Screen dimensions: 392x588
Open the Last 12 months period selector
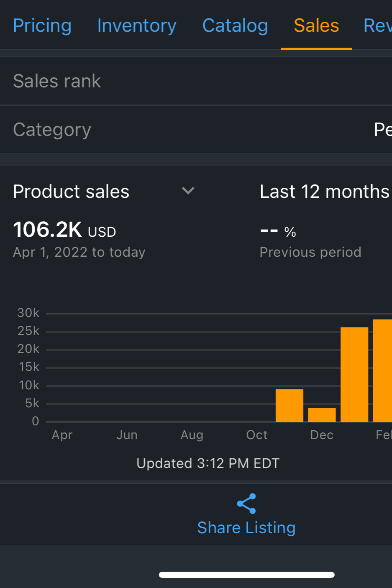(324, 192)
